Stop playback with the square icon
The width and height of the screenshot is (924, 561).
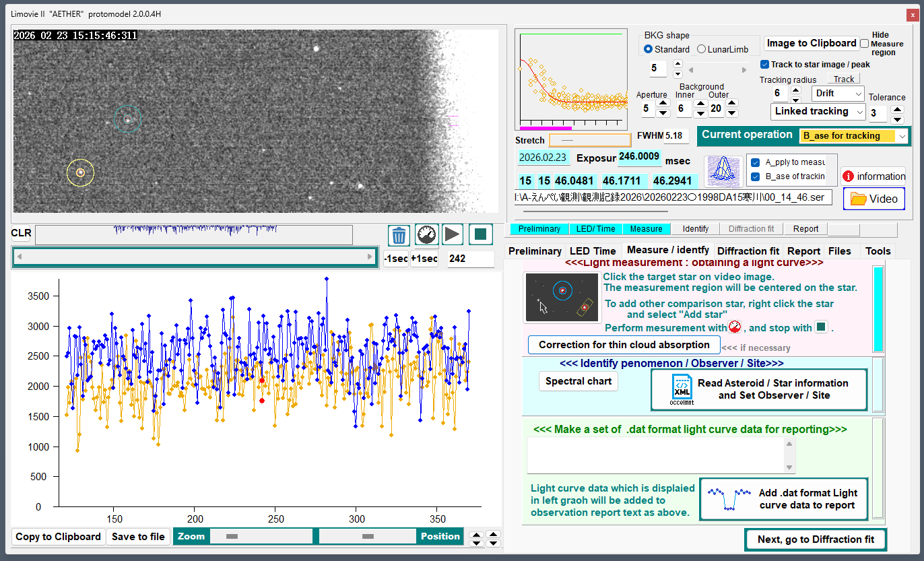[x=480, y=235]
